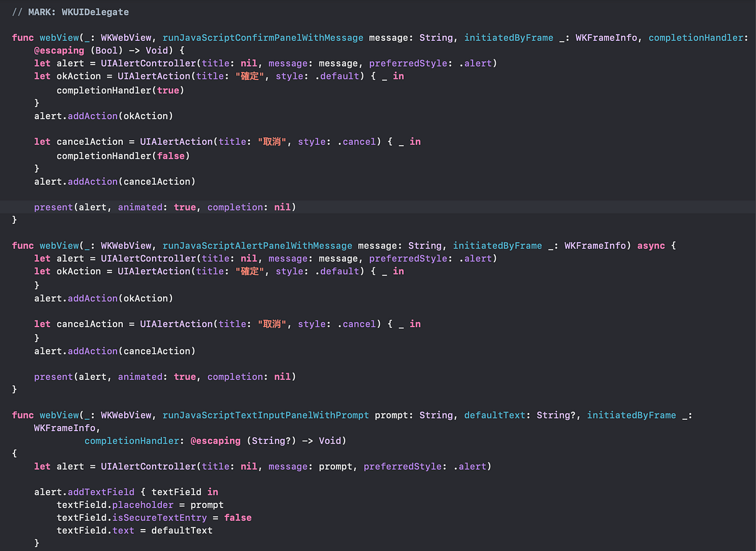Image resolution: width=756 pixels, height=551 pixels.
Task: Click the .cancel style enum in the first function
Action: (357, 141)
